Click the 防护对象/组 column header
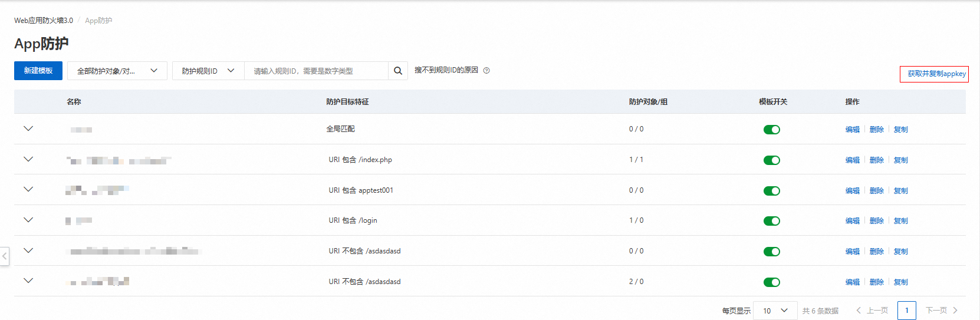Viewport: 980px width, 320px height. click(648, 102)
